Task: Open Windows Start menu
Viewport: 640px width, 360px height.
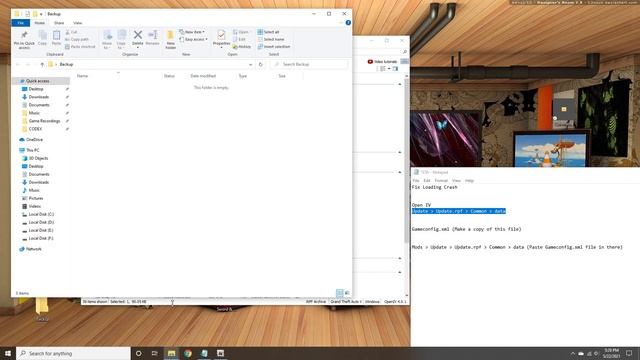Action: pyautogui.click(x=8, y=353)
